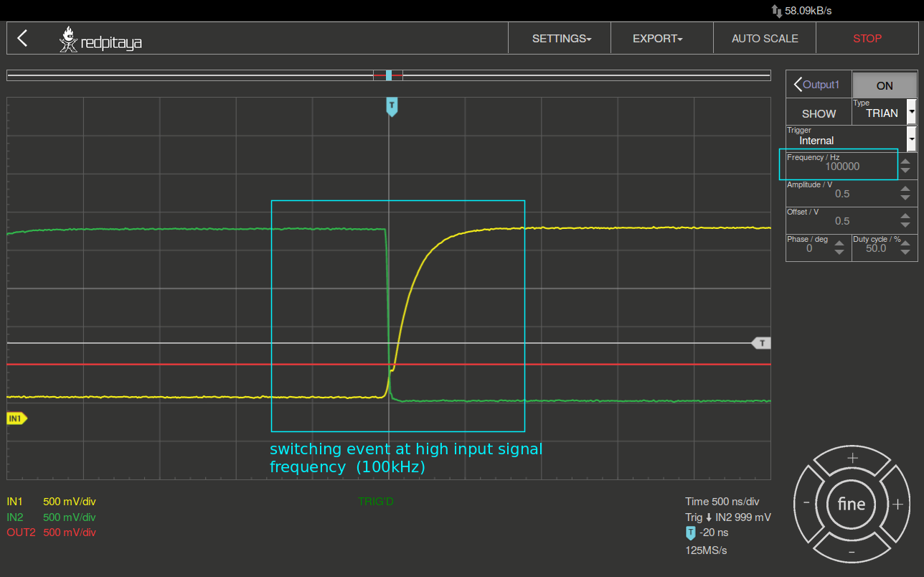This screenshot has width=924, height=577.
Task: Click the OUT2 500 mV/div scale value
Action: [x=70, y=533]
